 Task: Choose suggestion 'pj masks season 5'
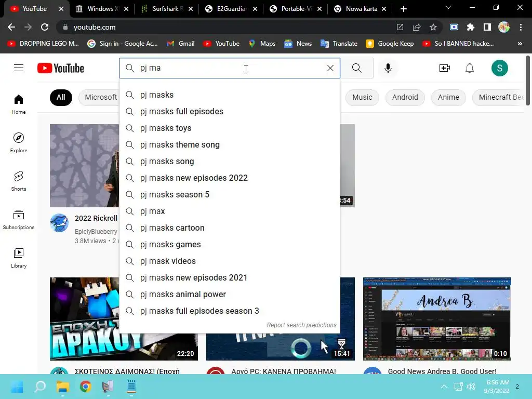tap(229, 194)
